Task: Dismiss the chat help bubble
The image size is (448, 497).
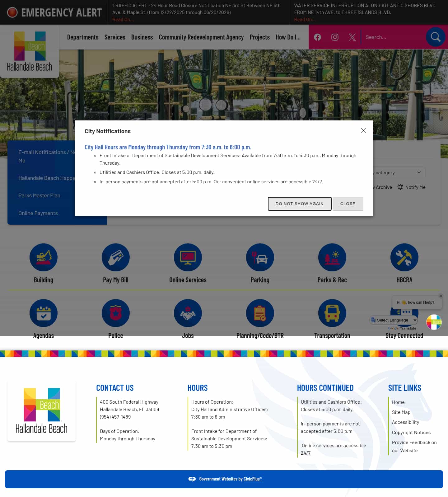Action: 441,296
